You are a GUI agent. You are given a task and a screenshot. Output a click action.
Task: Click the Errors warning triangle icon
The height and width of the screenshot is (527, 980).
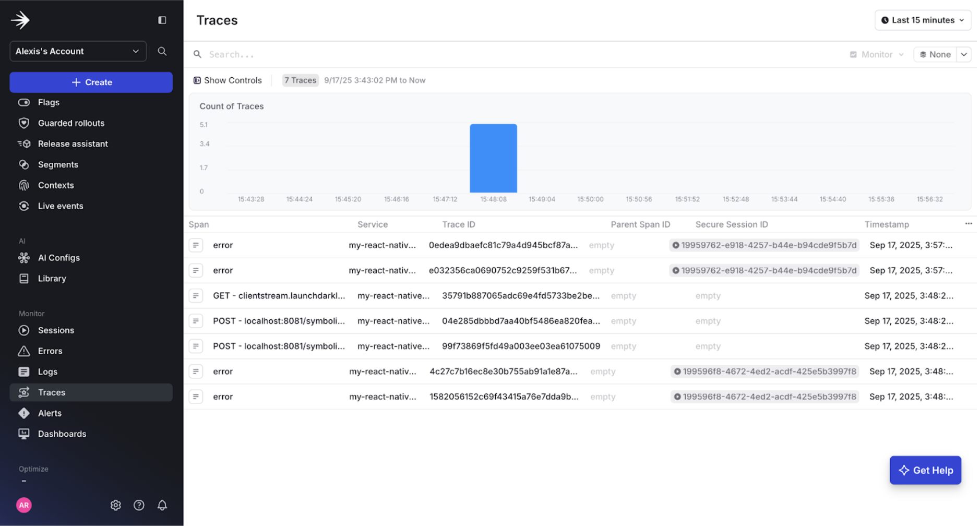[24, 351]
